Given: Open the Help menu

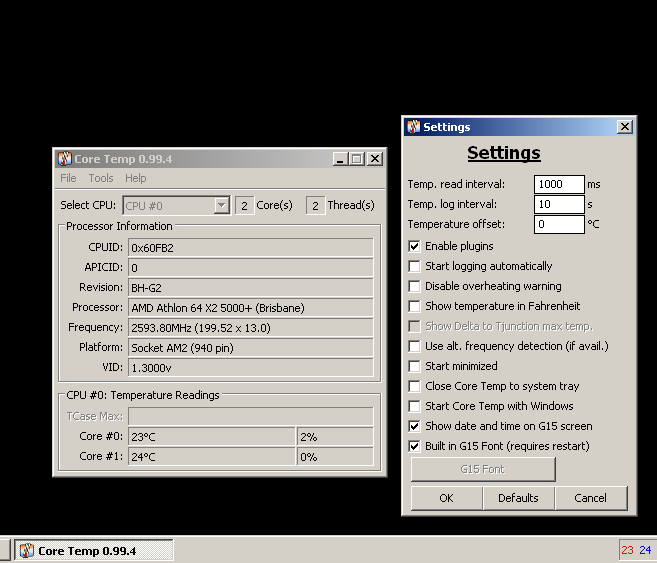Looking at the screenshot, I should tap(136, 178).
